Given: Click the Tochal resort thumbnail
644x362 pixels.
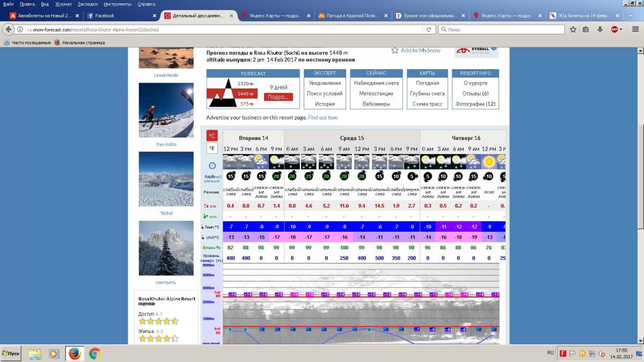Looking at the screenshot, I should 166,179.
